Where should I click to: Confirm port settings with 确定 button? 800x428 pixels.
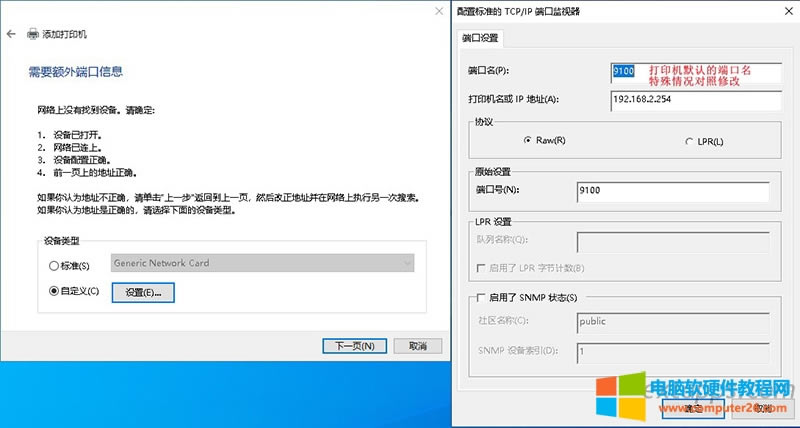[x=695, y=409]
